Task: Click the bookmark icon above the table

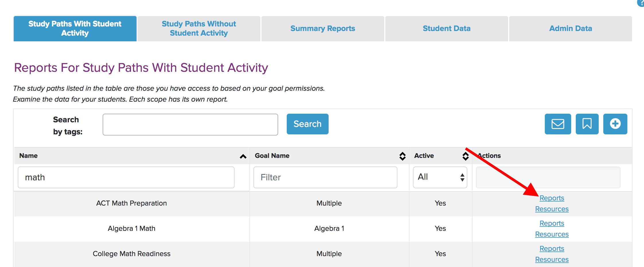Action: pyautogui.click(x=587, y=124)
